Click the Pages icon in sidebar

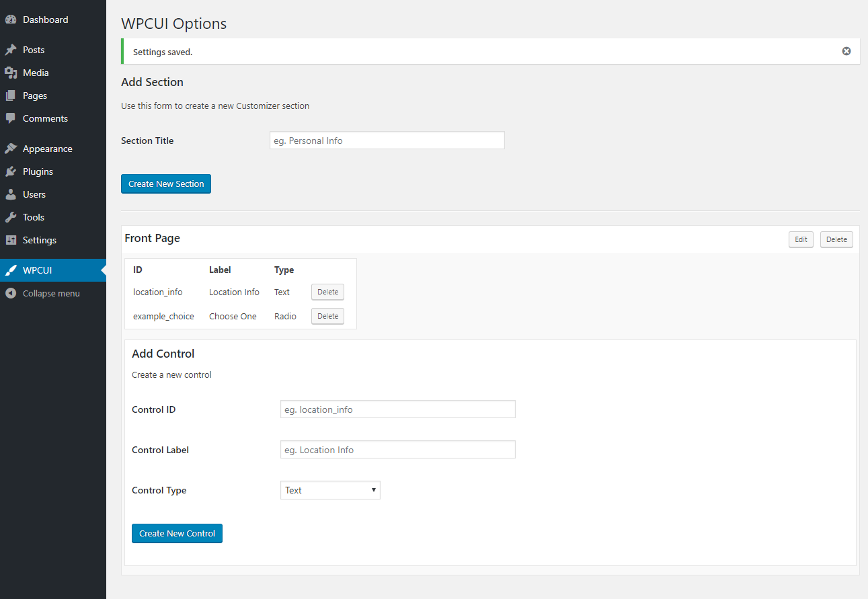pos(11,95)
